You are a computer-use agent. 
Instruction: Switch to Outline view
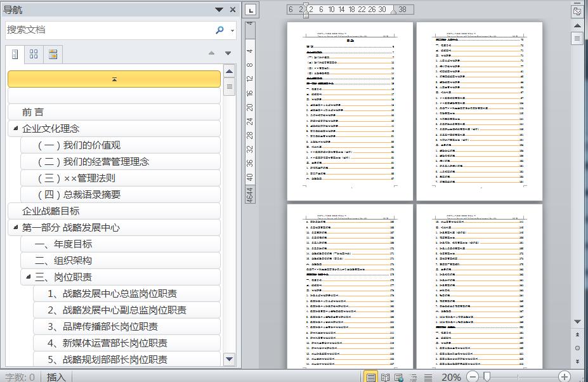click(414, 377)
